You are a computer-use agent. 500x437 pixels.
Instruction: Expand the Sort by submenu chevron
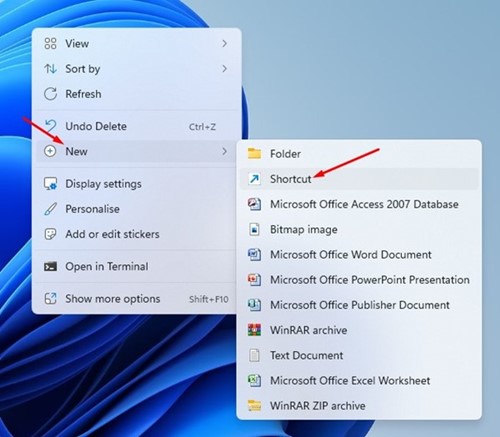tap(225, 69)
